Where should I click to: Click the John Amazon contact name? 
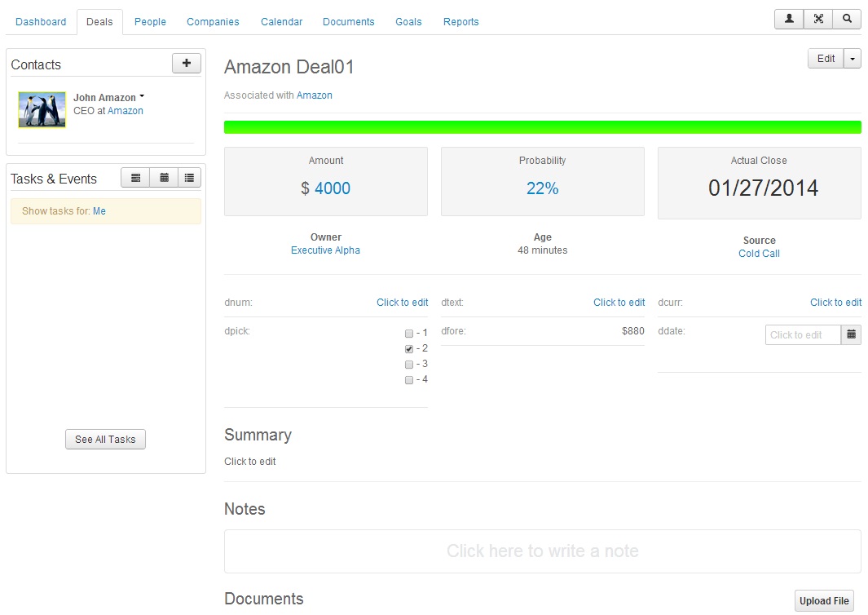pyautogui.click(x=104, y=98)
